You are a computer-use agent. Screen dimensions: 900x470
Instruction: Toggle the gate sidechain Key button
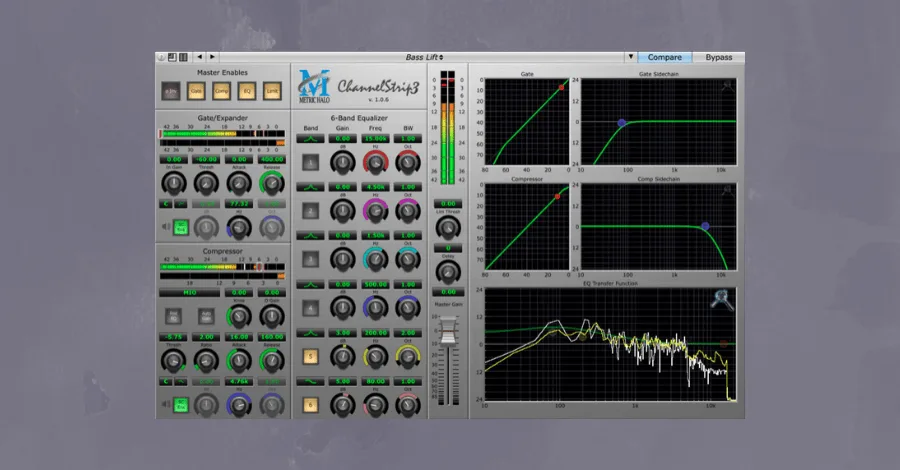[181, 227]
